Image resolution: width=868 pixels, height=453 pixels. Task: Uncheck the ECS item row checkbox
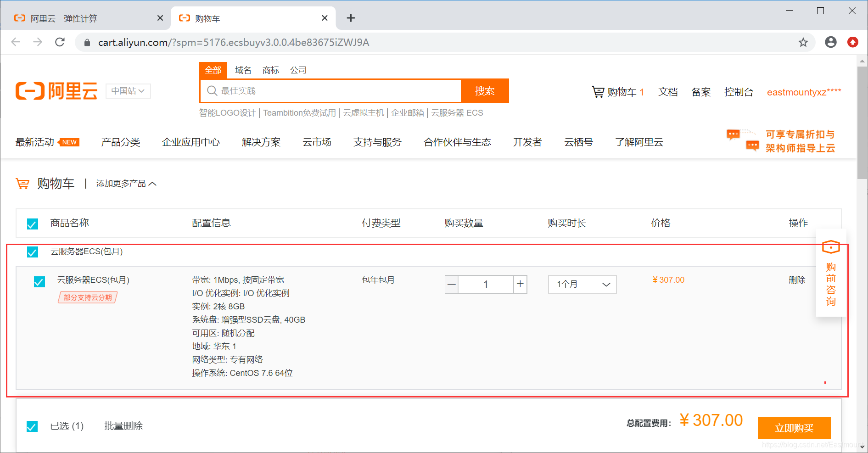pyautogui.click(x=39, y=281)
